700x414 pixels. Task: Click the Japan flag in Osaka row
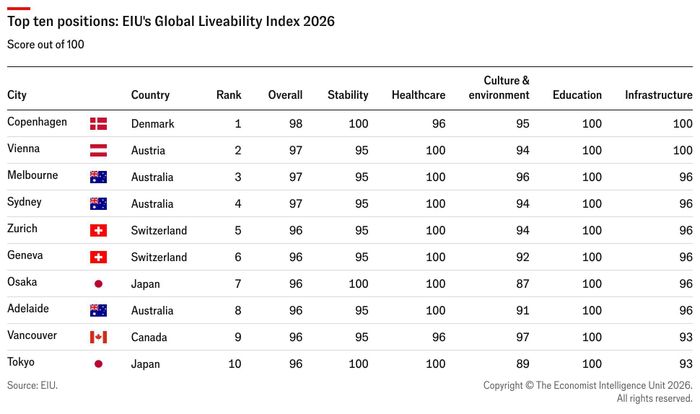point(98,284)
